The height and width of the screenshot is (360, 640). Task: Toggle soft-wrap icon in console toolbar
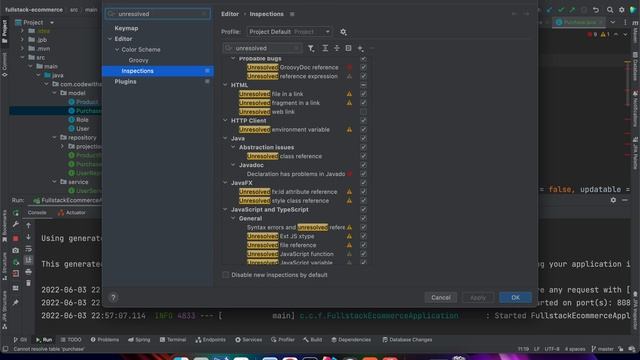pos(29,249)
